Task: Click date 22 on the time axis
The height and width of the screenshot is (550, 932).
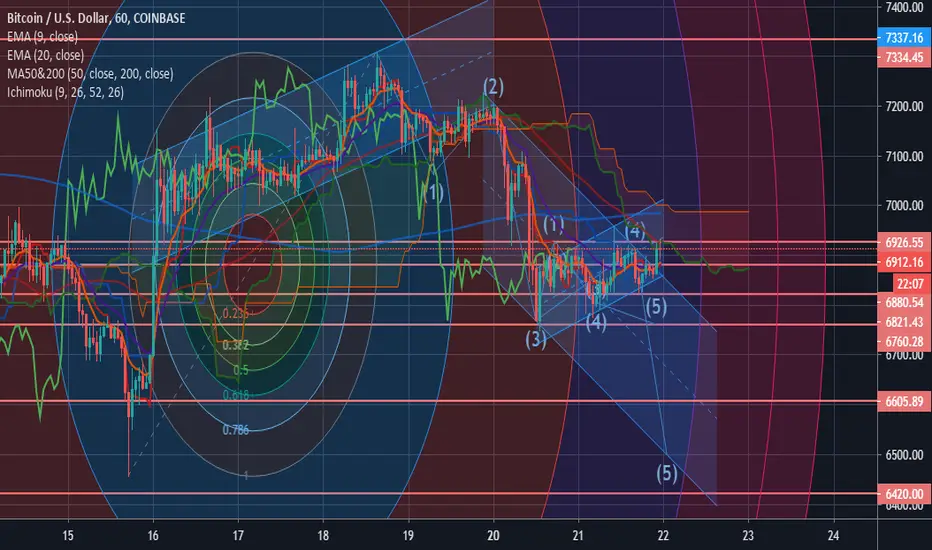Action: (663, 535)
